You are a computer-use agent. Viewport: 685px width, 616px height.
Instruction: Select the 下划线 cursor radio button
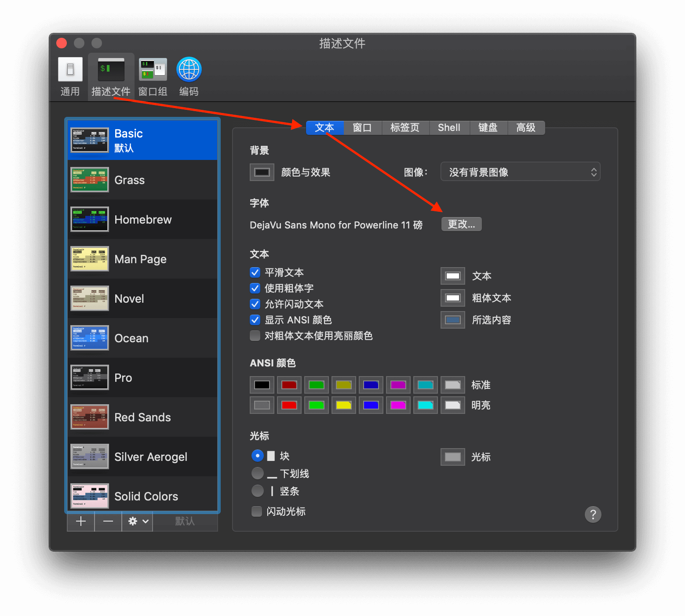(258, 474)
